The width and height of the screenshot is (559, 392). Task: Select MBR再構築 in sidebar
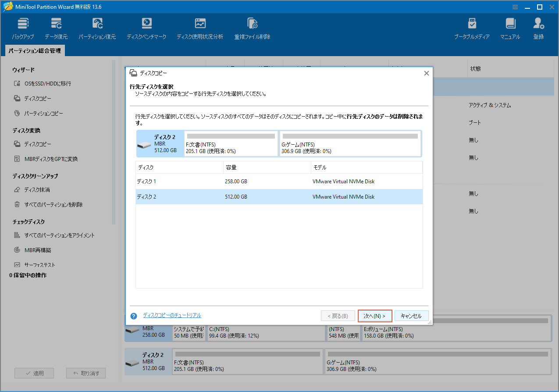click(x=32, y=250)
